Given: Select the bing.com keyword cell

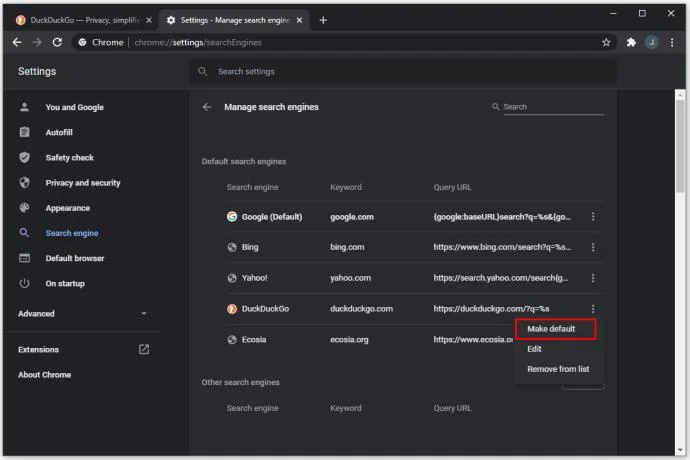Looking at the screenshot, I should pos(347,247).
